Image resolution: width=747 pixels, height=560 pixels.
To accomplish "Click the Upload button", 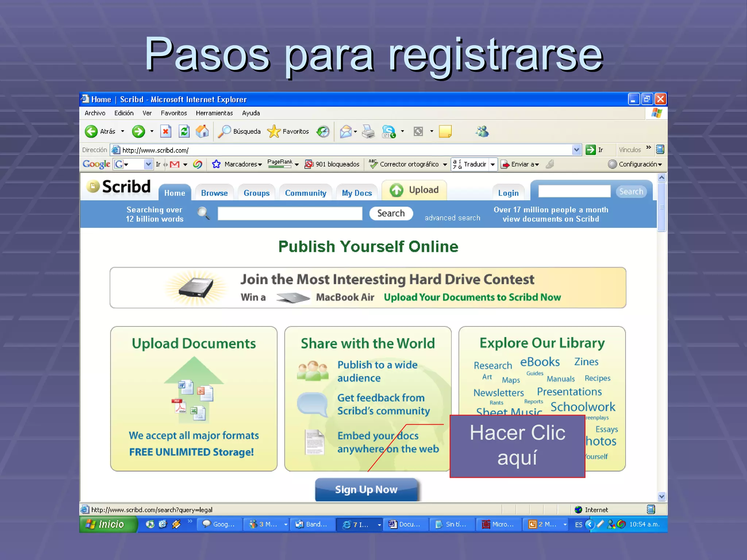I will coord(414,190).
